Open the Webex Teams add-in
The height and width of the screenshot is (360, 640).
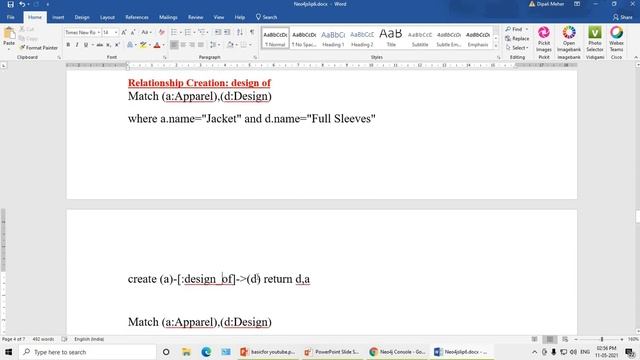coord(616,39)
